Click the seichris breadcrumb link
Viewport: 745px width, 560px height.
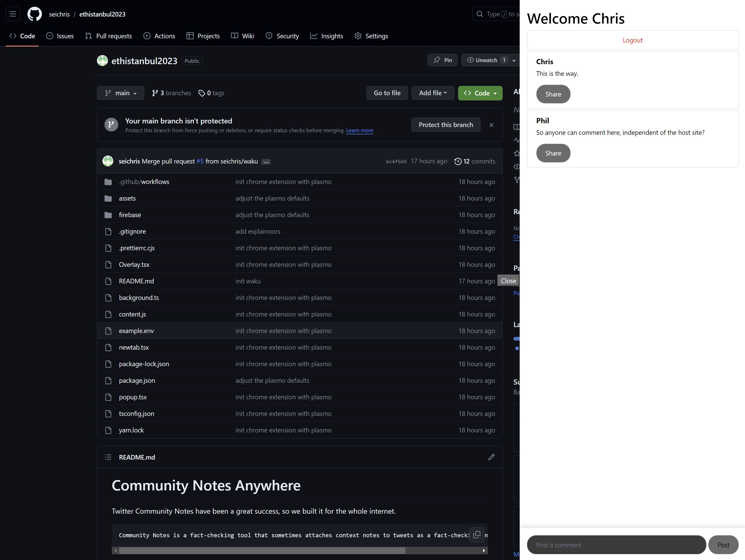59,14
